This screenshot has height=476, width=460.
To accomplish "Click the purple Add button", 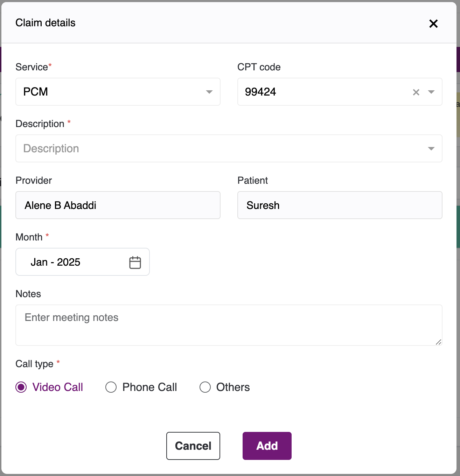I will pyautogui.click(x=267, y=446).
